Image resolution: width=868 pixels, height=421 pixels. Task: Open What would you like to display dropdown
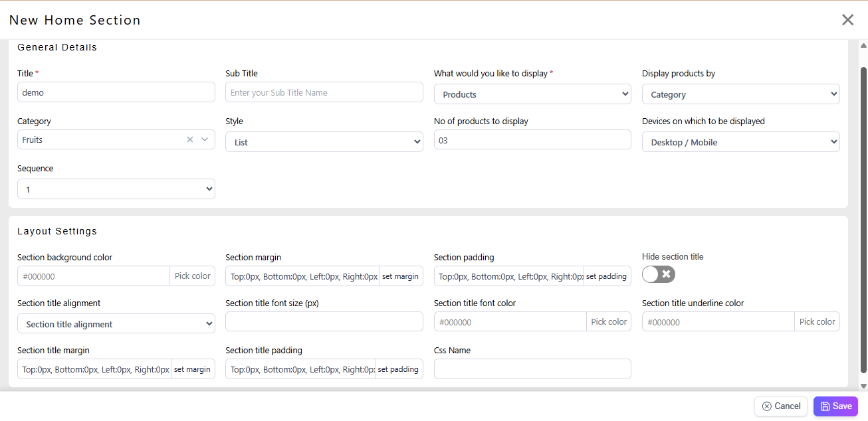pos(532,94)
